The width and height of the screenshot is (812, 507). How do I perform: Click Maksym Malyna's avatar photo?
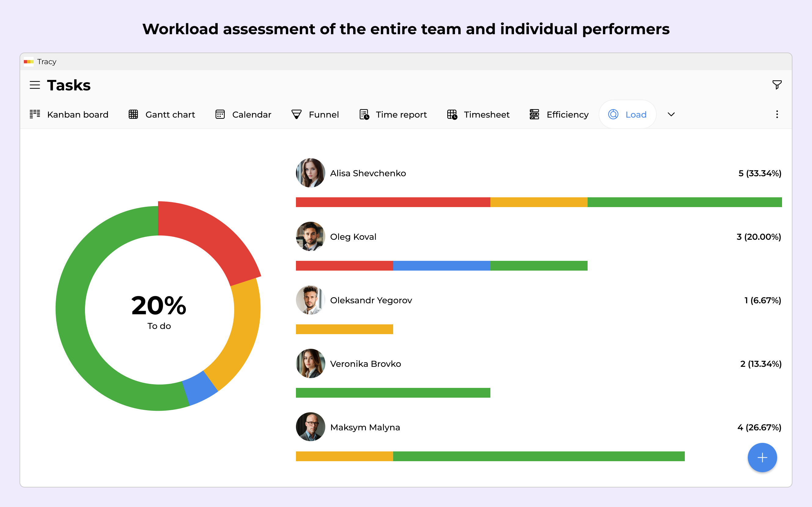click(310, 427)
